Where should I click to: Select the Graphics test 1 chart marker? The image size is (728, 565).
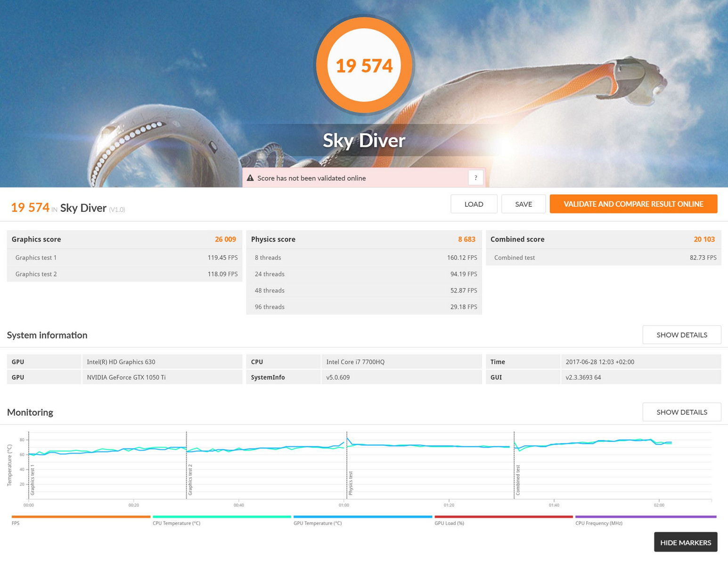coord(33,480)
